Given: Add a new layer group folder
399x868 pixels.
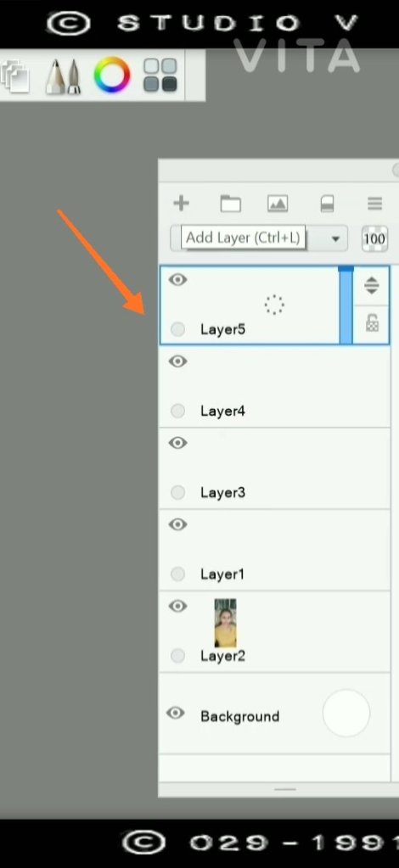Looking at the screenshot, I should click(x=231, y=204).
